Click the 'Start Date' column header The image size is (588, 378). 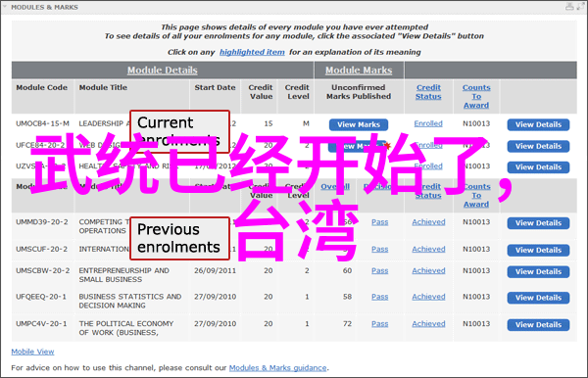(215, 87)
